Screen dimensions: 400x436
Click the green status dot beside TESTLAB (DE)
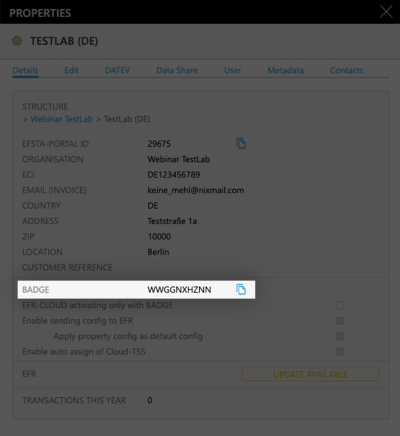(x=17, y=41)
